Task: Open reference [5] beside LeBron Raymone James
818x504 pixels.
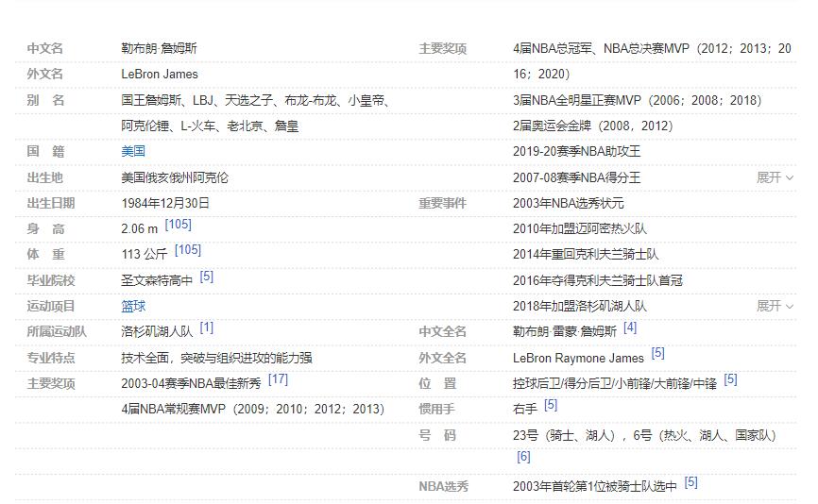Action: 657,353
